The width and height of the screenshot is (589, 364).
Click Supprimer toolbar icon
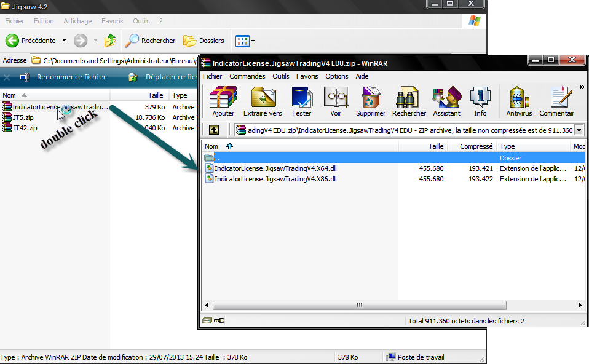click(x=371, y=101)
